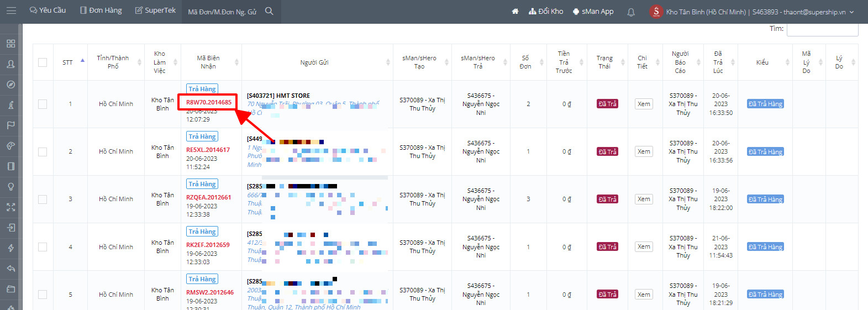Click Đã Trả status badge in row 2

pyautogui.click(x=607, y=151)
